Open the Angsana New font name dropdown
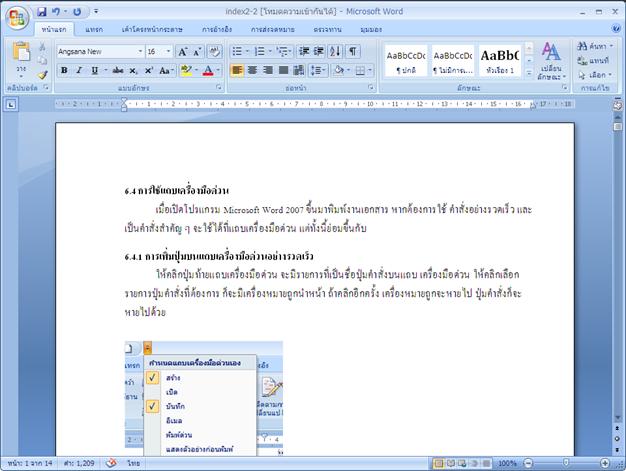This screenshot has height=471, width=626. click(x=140, y=51)
